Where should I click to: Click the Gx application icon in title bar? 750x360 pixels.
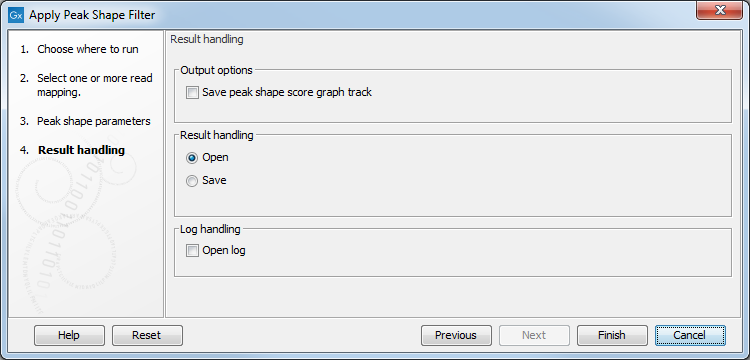[x=16, y=15]
